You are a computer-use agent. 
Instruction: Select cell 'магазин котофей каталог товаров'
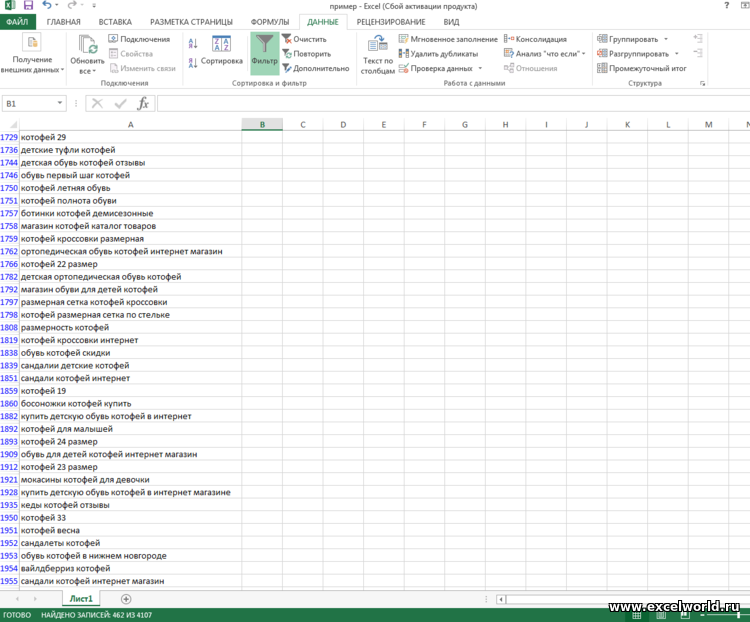(x=130, y=226)
